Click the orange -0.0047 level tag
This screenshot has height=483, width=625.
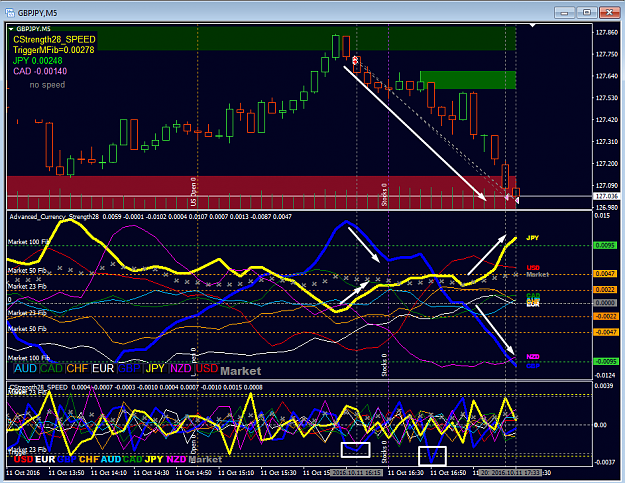[605, 332]
